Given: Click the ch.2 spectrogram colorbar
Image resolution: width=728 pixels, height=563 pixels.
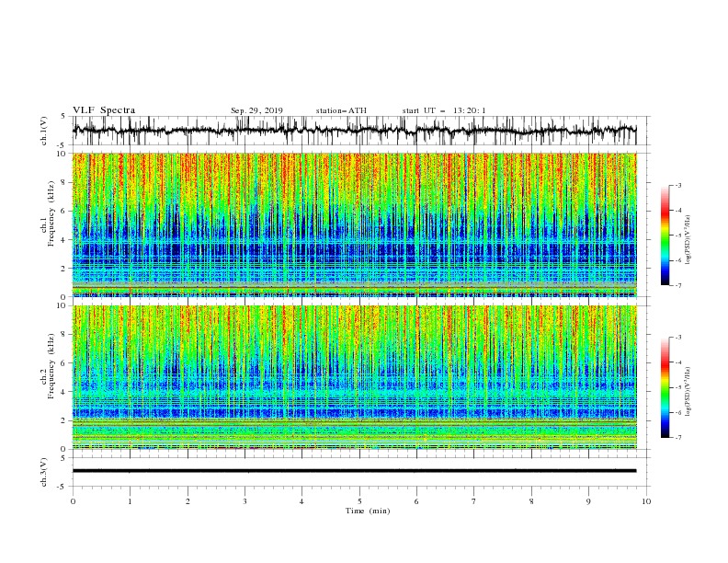Looking at the screenshot, I should (x=665, y=387).
